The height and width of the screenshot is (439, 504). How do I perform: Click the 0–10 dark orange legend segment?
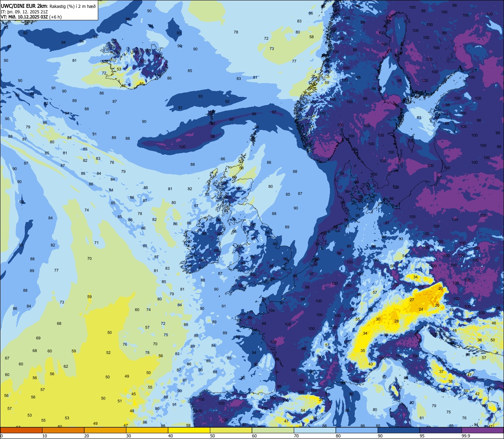click(x=21, y=430)
